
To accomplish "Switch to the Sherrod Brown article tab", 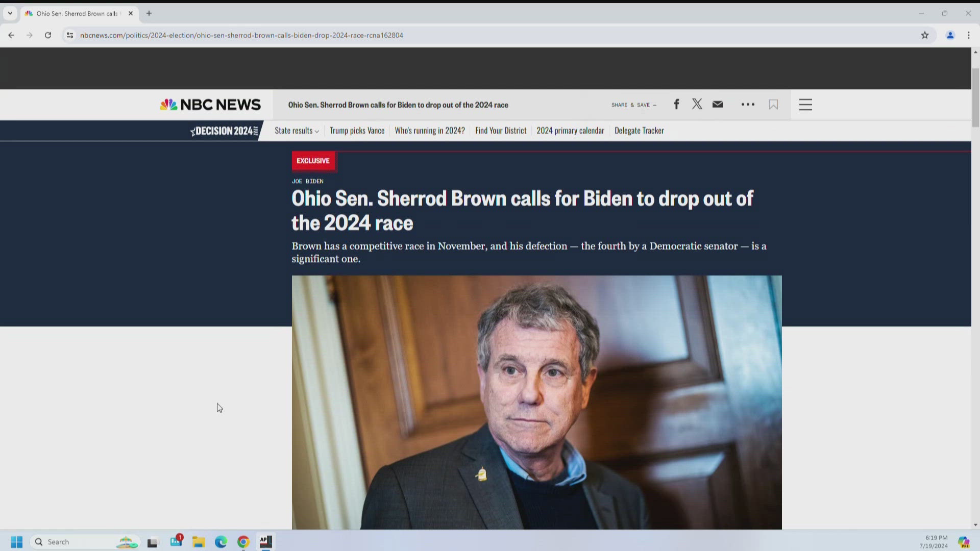I will (x=77, y=14).
